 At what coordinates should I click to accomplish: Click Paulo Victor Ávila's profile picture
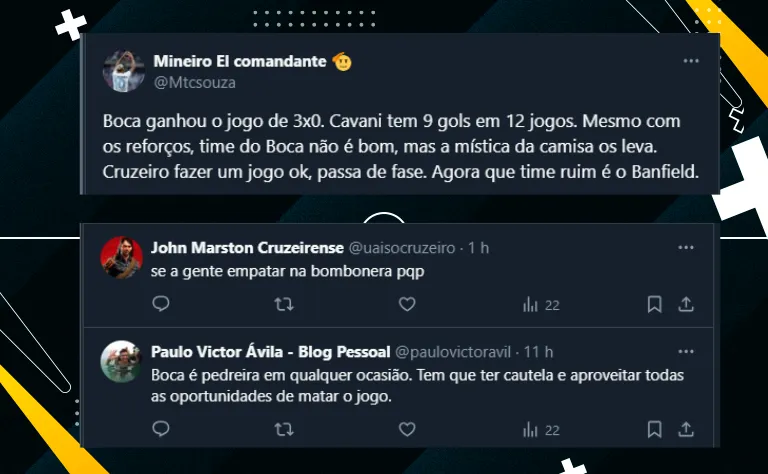pyautogui.click(x=121, y=361)
